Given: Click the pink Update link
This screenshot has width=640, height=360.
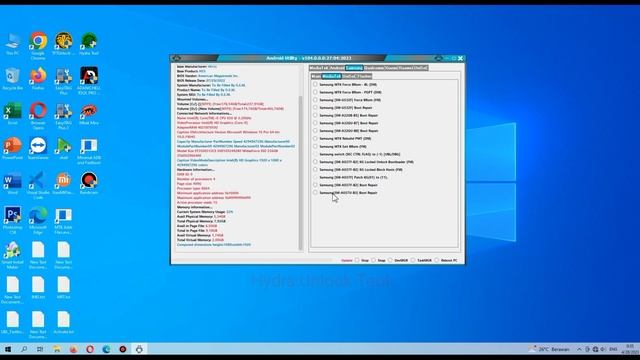Looking at the screenshot, I should [x=347, y=260].
